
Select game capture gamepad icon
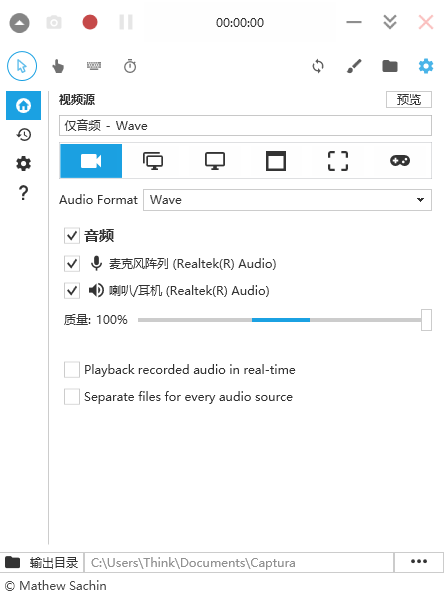pos(400,161)
